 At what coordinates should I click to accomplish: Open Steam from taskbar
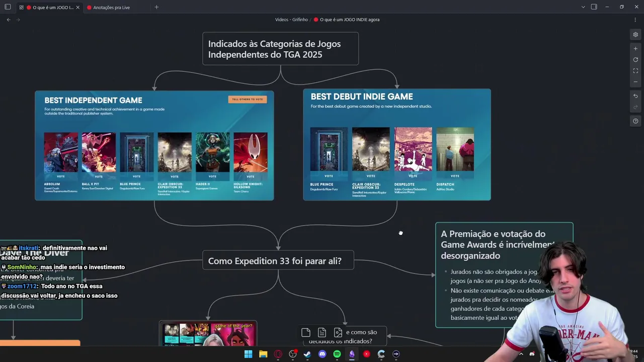307,354
